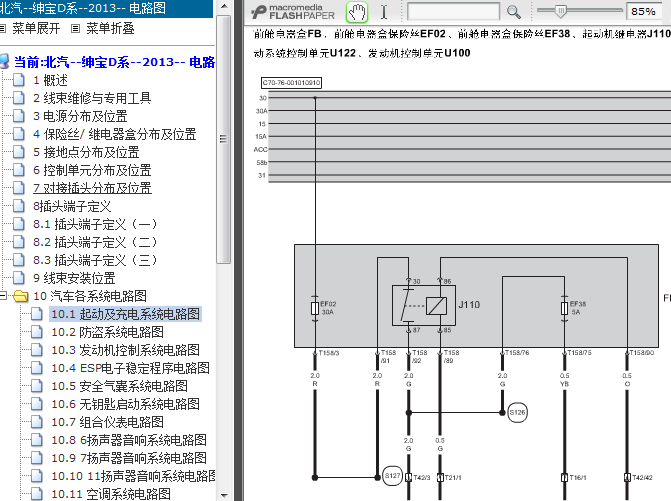Open 10.11 空调系统电路图
671x501 pixels.
click(111, 494)
